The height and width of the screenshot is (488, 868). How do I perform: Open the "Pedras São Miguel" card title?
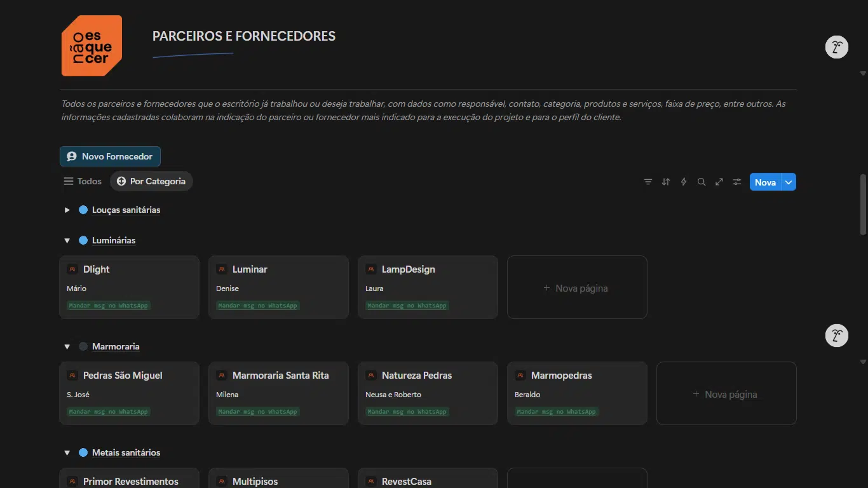click(123, 376)
